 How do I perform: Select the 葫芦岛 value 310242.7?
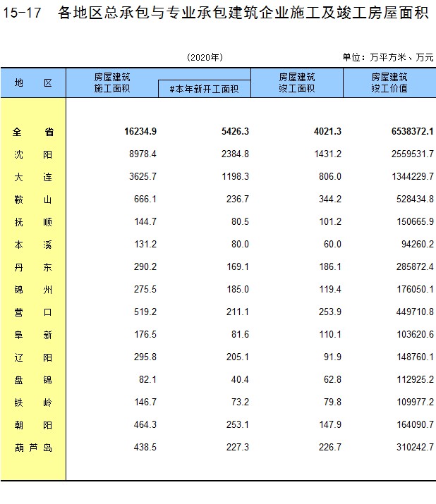coord(415,447)
